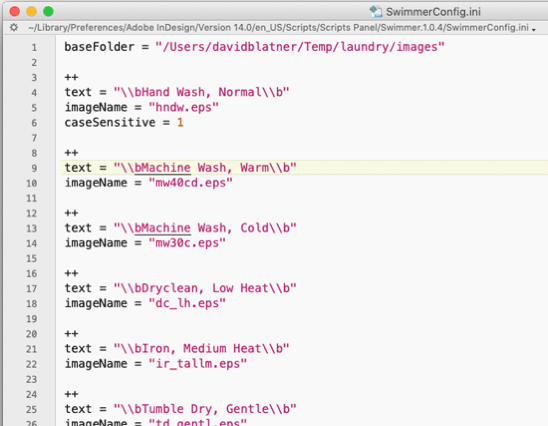Click the SwimmerConfig.ini document icon in title bar
Viewport: 548px width, 426px height.
coord(376,12)
